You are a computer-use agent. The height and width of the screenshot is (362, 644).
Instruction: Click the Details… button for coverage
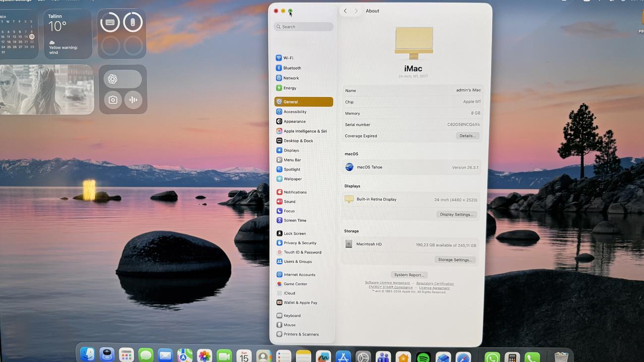click(467, 136)
